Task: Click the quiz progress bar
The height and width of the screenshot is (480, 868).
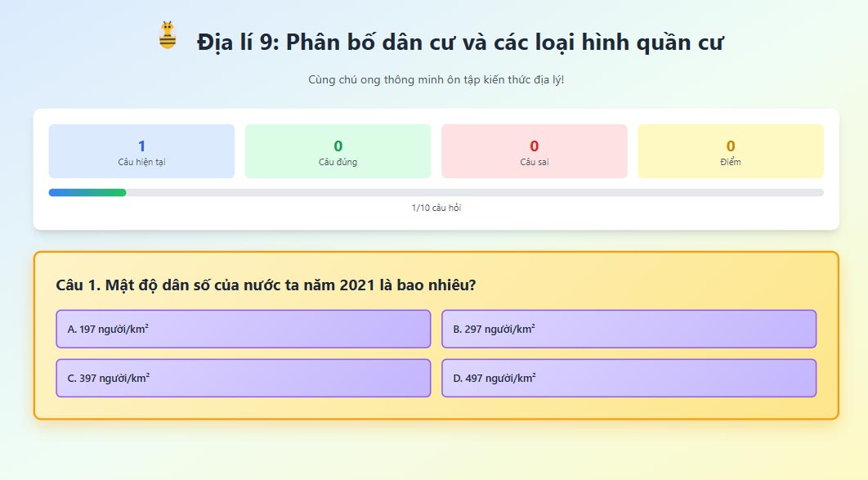Action: (433, 192)
